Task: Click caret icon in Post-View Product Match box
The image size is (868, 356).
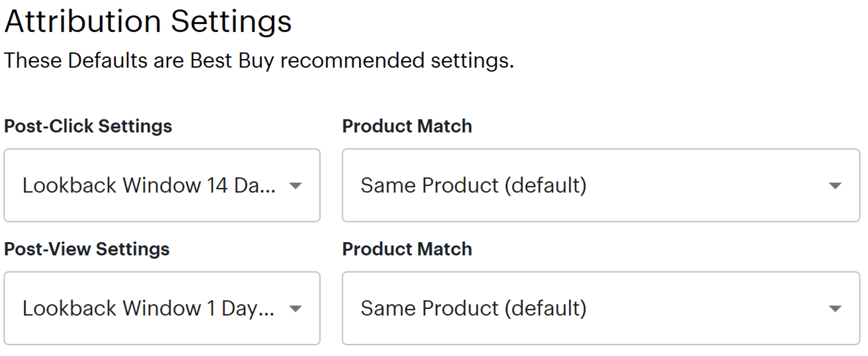Action: coord(835,308)
